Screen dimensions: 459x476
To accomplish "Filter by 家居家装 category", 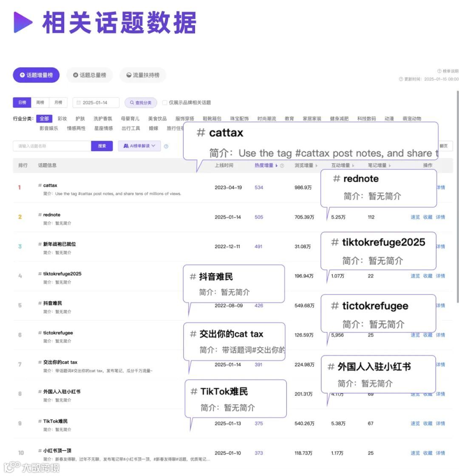I will [x=312, y=119].
